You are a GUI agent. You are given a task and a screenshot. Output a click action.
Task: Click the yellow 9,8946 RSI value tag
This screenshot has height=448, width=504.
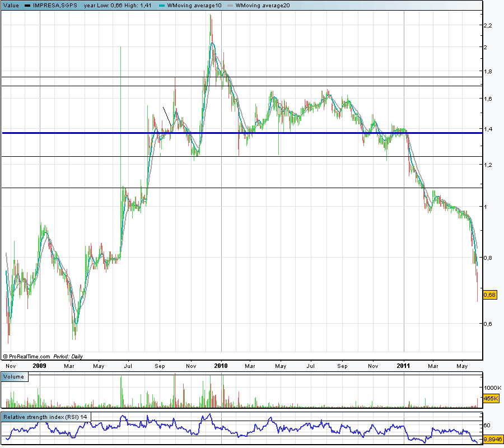click(x=493, y=440)
